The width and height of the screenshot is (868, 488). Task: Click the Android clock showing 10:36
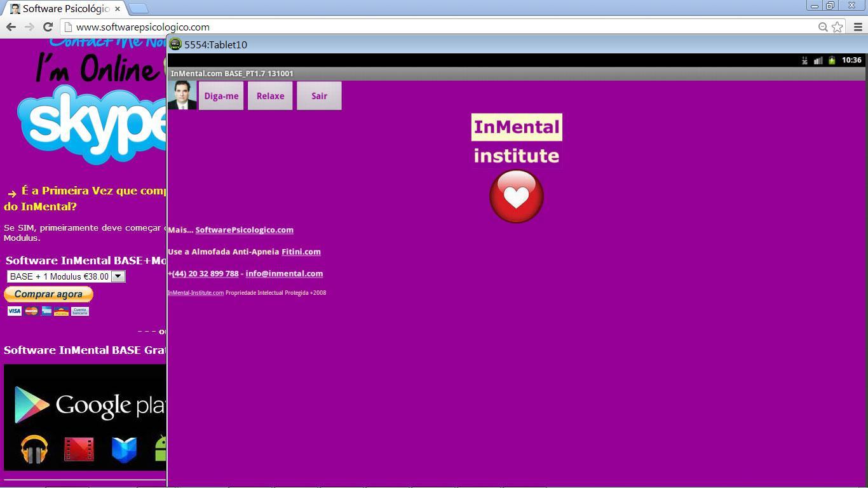point(851,60)
